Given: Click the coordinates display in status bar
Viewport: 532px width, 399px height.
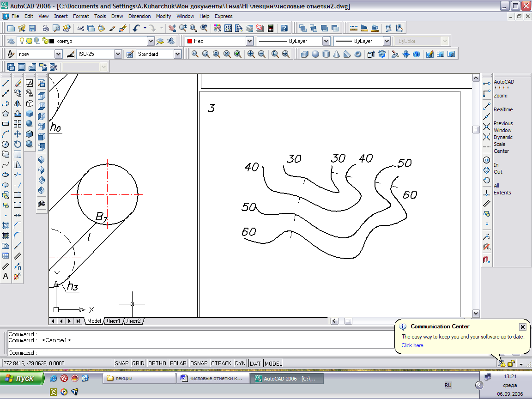Looking at the screenshot, I should pos(57,363).
